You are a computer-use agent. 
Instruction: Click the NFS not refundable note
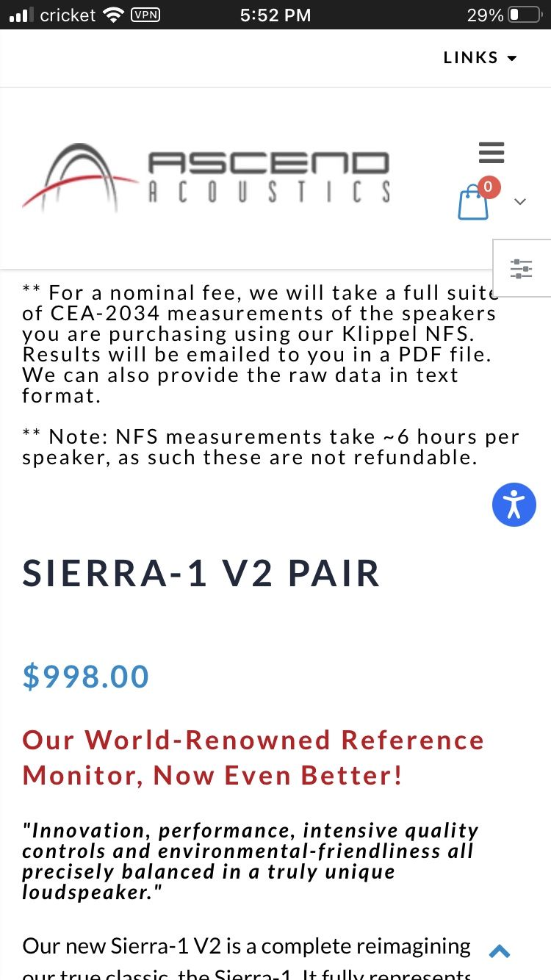tap(270, 447)
